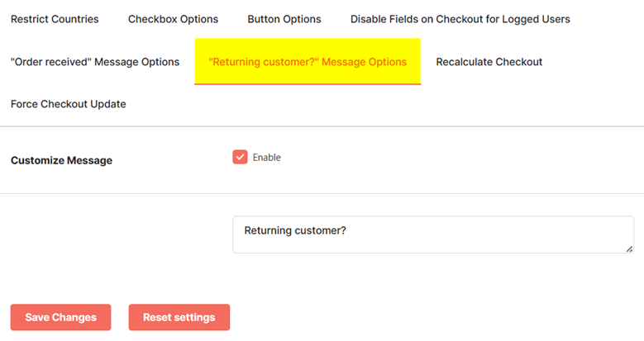Click the Enable label text

[x=266, y=157]
